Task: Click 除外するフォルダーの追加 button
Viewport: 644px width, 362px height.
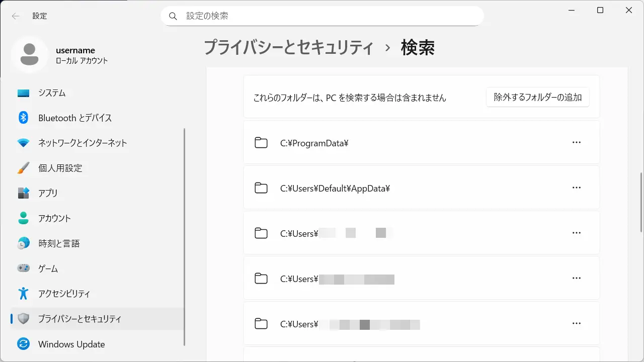Action: coord(537,97)
